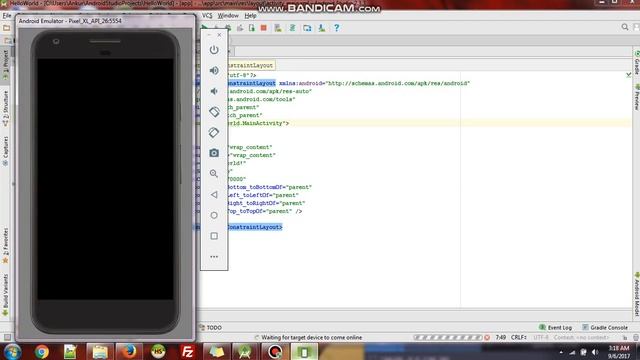Sync project with Gradle files icon
Image resolution: width=640 pixels, height=360 pixels.
pyautogui.click(x=292, y=28)
